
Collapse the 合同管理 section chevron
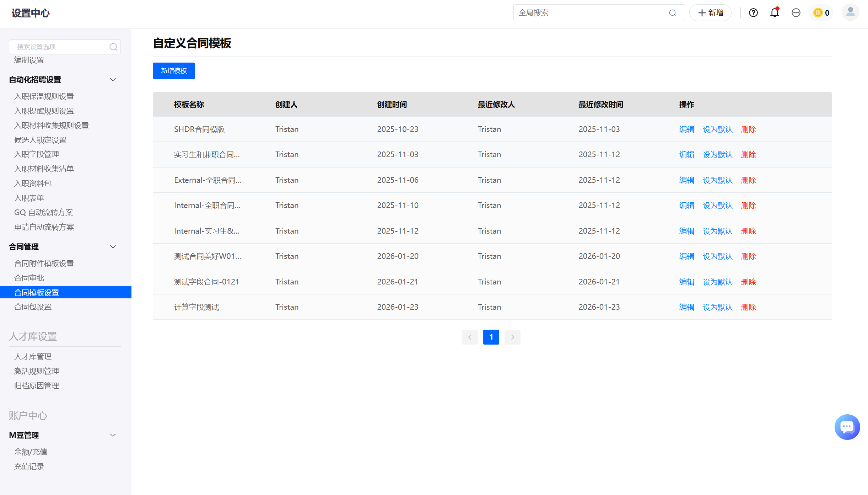pyautogui.click(x=113, y=247)
